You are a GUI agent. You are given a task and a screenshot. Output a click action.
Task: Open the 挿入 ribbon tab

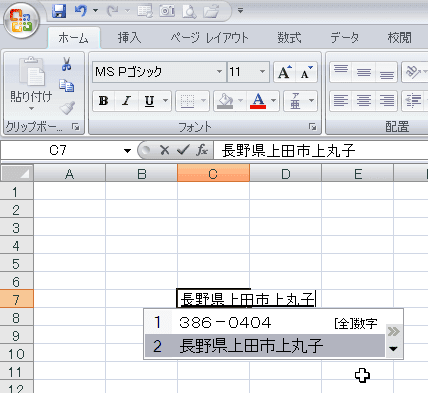coord(129,38)
